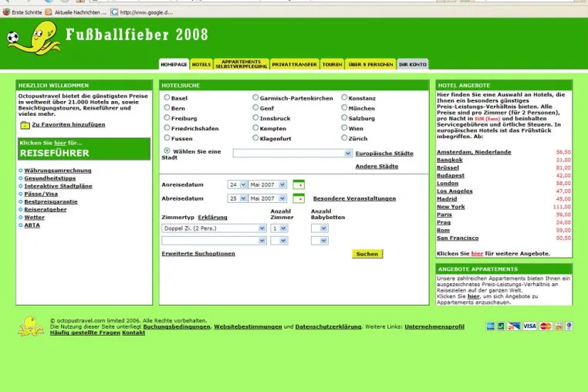The width and height of the screenshot is (588, 392).
Task: Click the yellow octopus logo in header
Action: point(35,38)
